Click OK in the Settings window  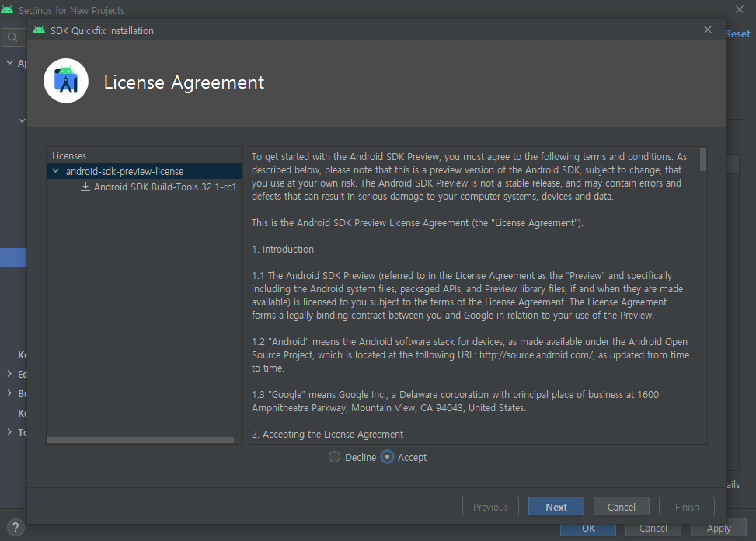(x=588, y=529)
